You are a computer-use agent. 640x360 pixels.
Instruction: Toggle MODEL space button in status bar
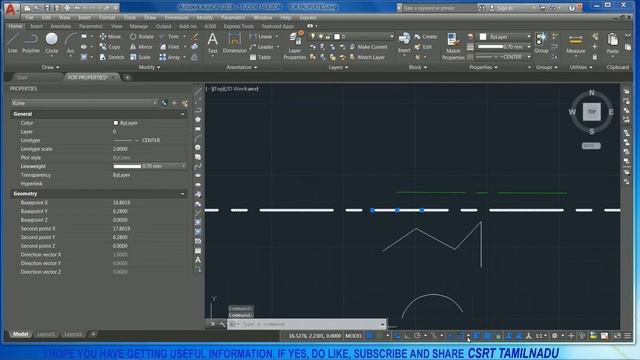(353, 336)
